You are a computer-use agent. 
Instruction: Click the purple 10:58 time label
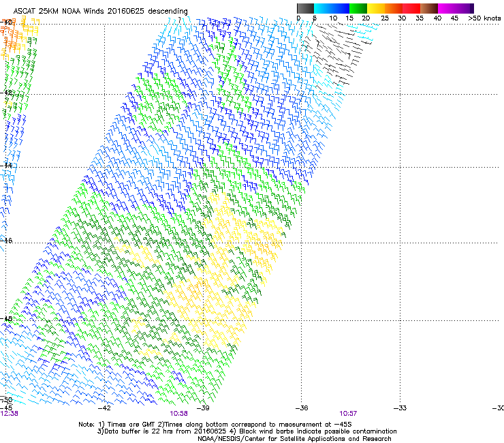click(x=178, y=414)
